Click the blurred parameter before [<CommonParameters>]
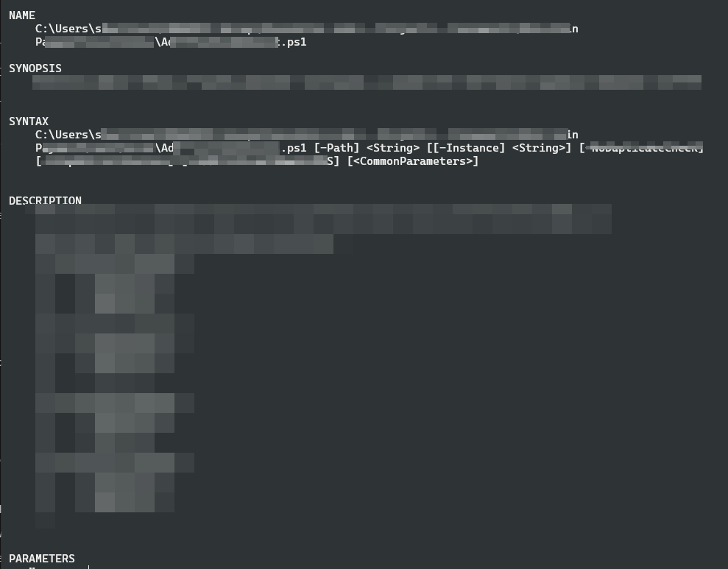 pyautogui.click(x=188, y=161)
